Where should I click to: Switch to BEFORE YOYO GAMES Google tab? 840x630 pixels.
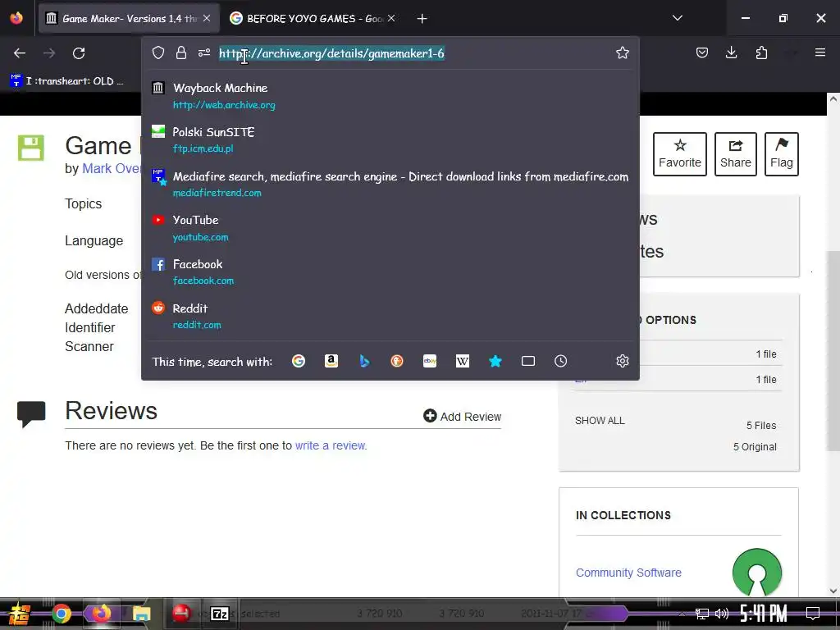tap(313, 18)
